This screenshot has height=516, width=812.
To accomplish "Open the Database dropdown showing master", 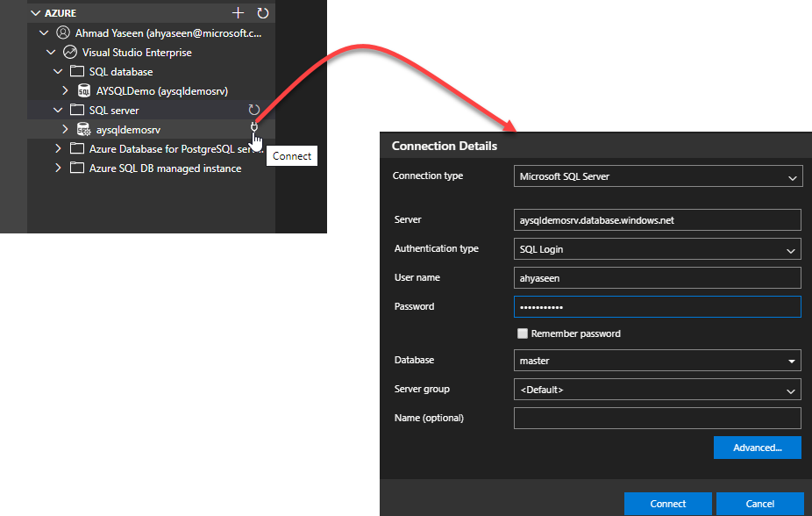I will (x=658, y=361).
